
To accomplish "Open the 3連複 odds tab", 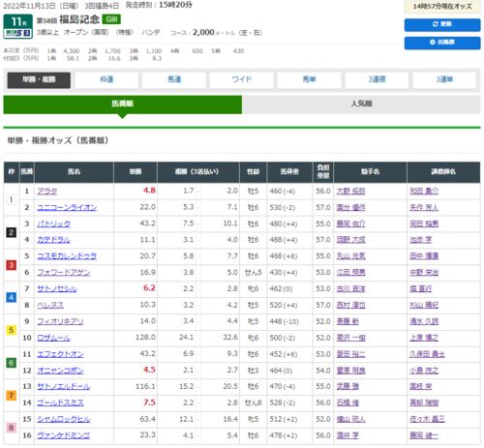I will [377, 79].
